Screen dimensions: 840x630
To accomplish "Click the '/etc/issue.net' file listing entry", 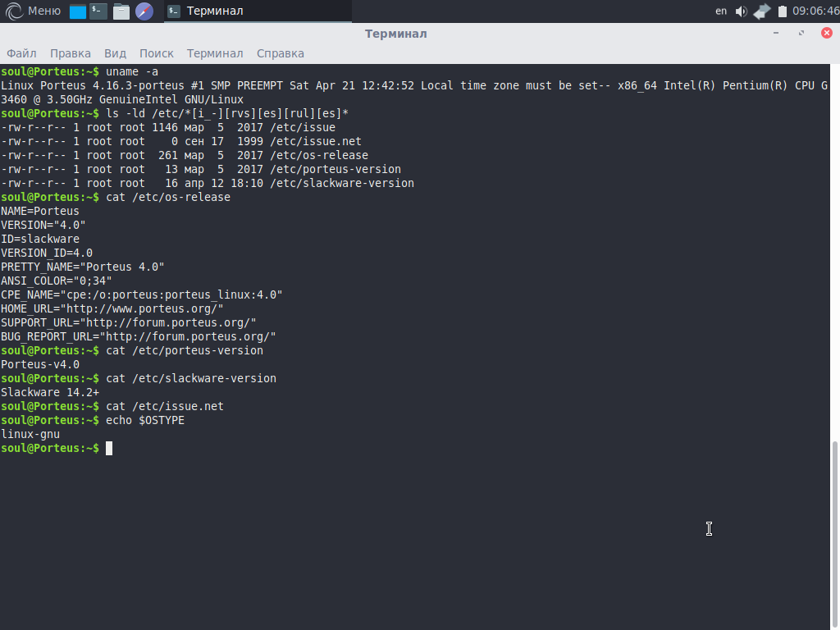I will click(x=316, y=141).
